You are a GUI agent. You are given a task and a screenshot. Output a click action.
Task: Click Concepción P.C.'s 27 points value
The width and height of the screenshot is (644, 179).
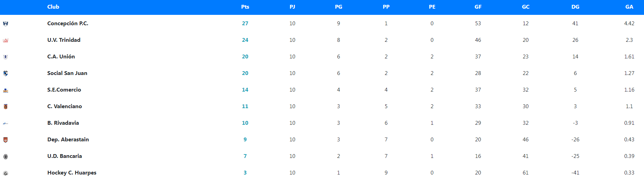[245, 23]
